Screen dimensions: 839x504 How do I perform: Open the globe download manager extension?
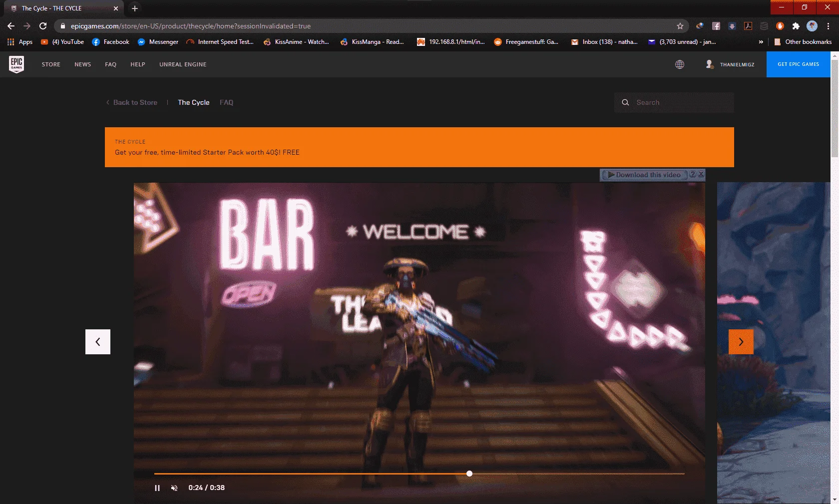pyautogui.click(x=700, y=26)
